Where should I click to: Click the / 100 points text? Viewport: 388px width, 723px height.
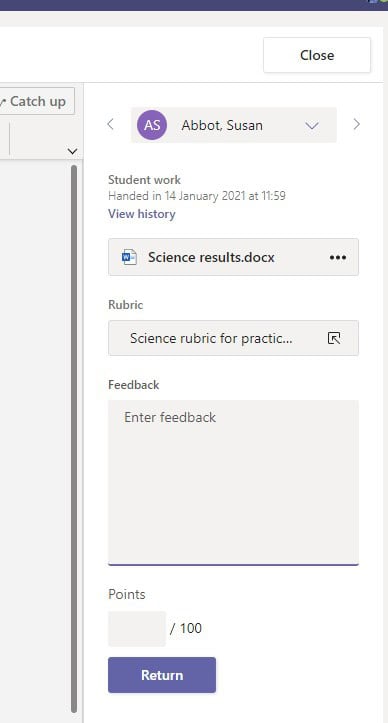(x=186, y=628)
